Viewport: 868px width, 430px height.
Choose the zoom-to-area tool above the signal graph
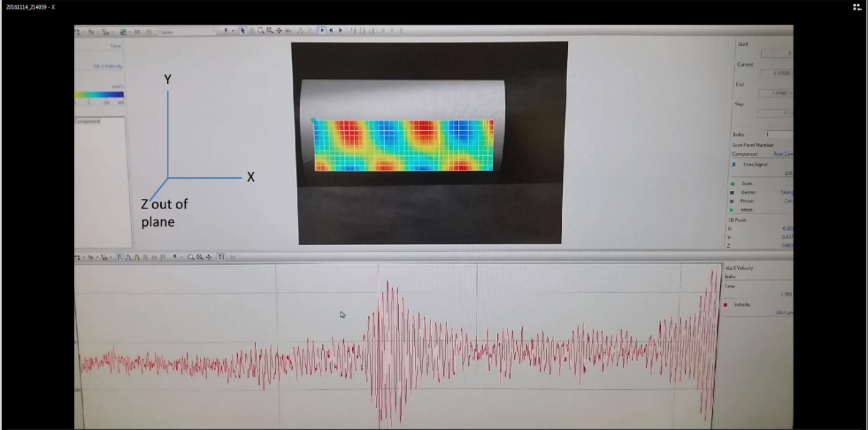click(200, 257)
